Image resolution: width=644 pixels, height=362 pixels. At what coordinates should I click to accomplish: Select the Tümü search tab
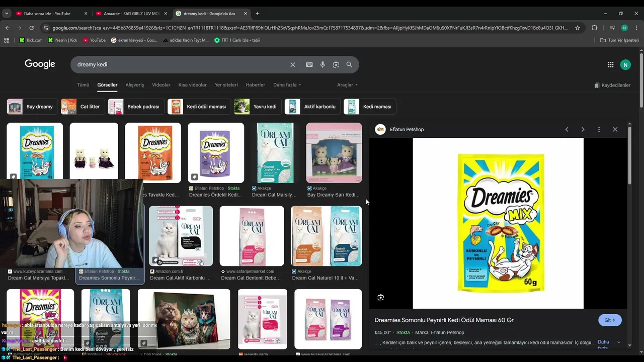click(x=83, y=85)
